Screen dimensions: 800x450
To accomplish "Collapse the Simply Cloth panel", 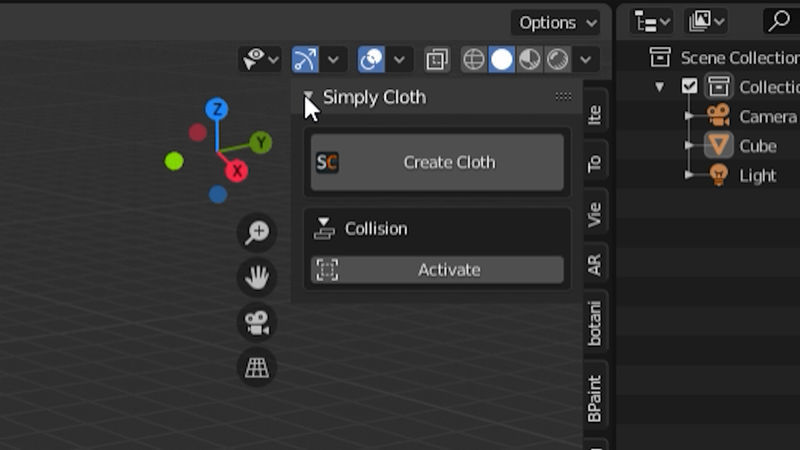I will [x=308, y=95].
